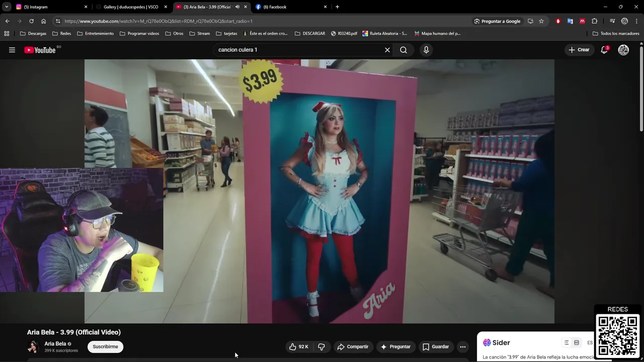Install app icon in the address bar

[530, 21]
